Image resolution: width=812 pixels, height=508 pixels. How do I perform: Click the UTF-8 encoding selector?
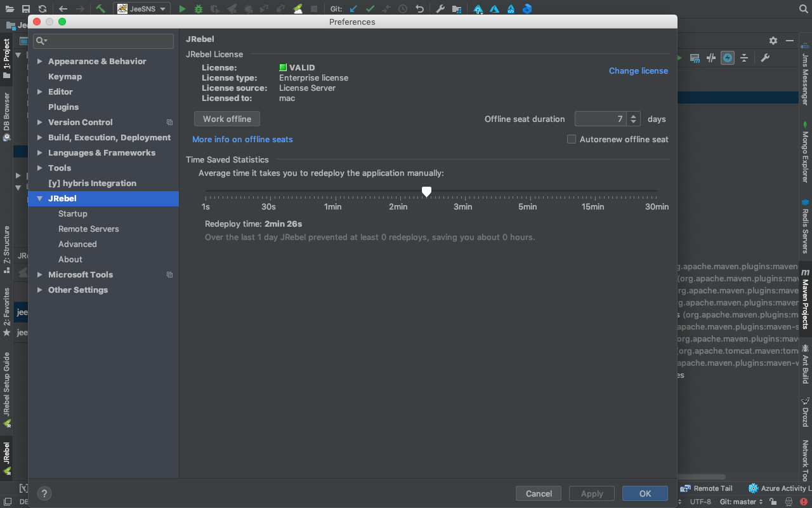pyautogui.click(x=700, y=502)
